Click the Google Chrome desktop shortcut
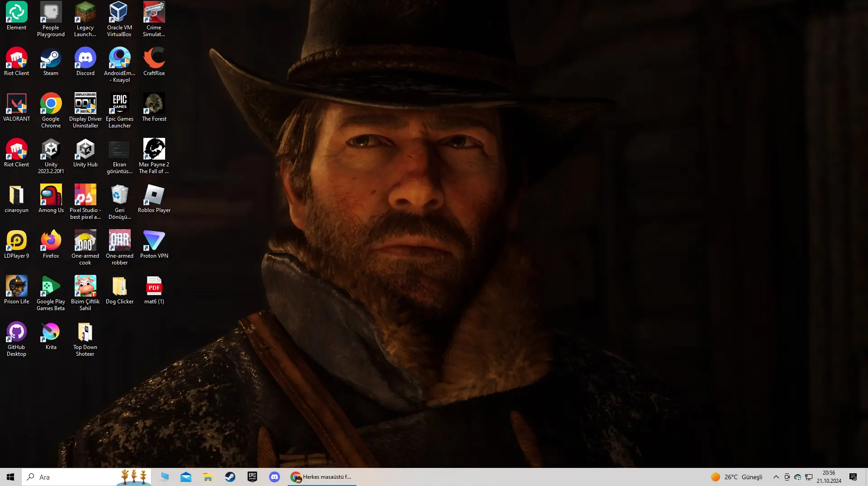Image resolution: width=868 pixels, height=486 pixels. (x=51, y=111)
